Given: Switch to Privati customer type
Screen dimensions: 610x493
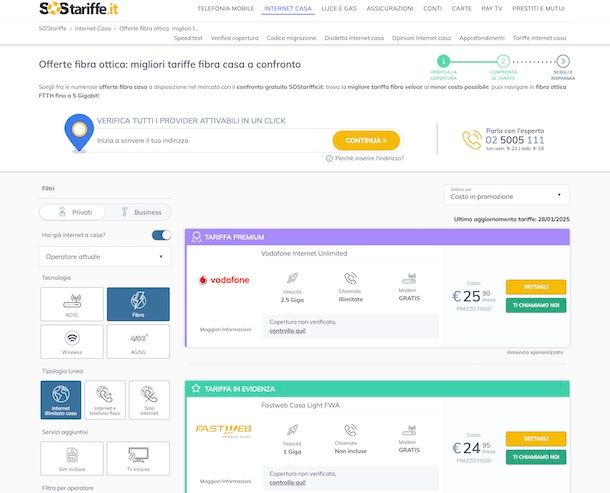Looking at the screenshot, I should [x=72, y=212].
